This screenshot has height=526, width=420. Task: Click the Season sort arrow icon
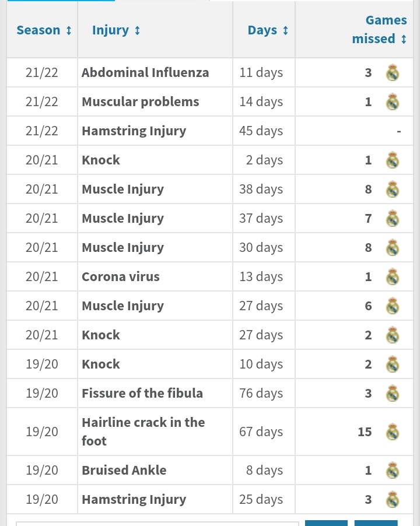[x=68, y=30]
